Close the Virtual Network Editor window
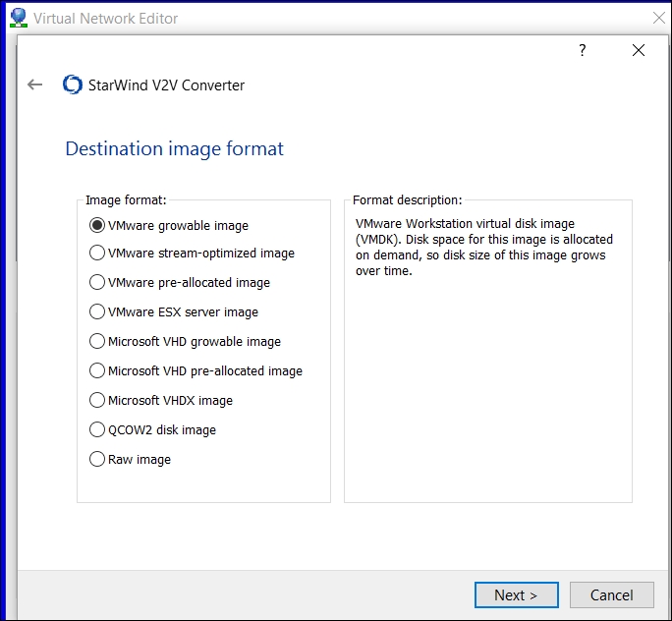 pos(658,18)
